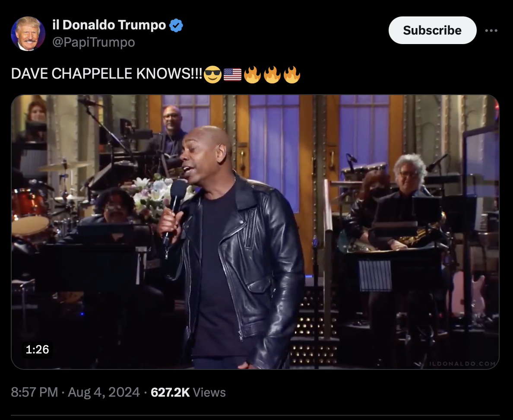Click the middle fire emoji
Viewport: 513px width, 420px height.
pos(272,74)
